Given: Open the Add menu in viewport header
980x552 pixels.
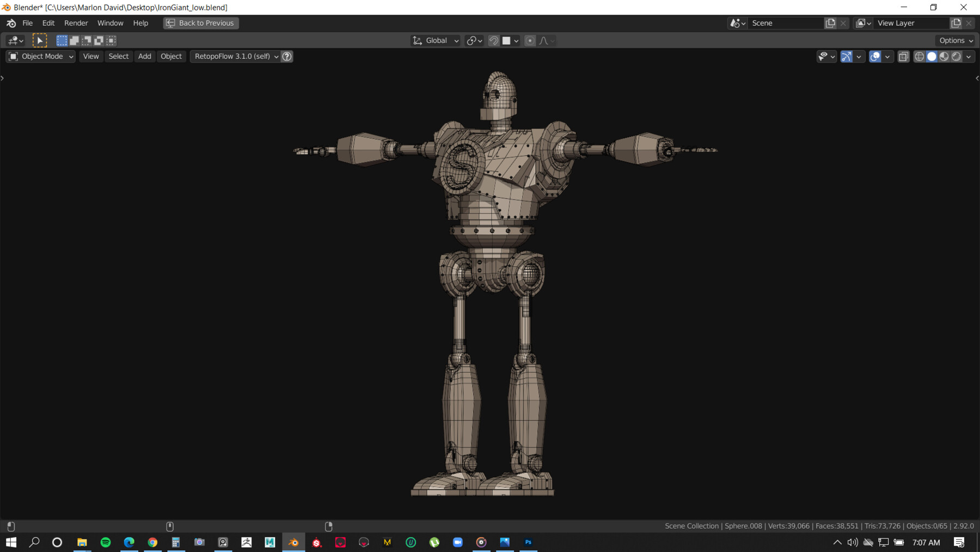Looking at the screenshot, I should coord(144,56).
